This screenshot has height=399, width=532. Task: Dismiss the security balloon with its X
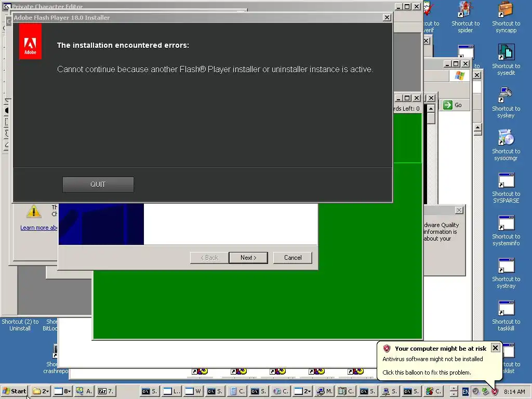click(x=495, y=348)
